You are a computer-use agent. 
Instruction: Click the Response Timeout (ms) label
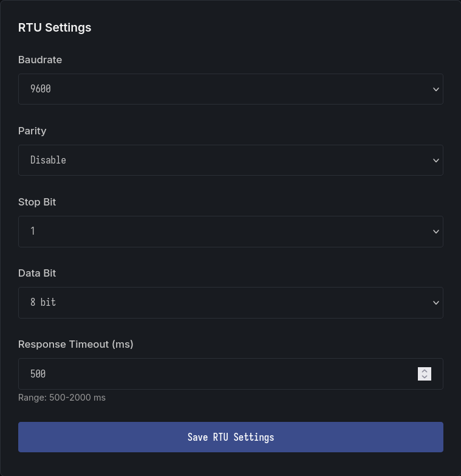pyautogui.click(x=76, y=344)
